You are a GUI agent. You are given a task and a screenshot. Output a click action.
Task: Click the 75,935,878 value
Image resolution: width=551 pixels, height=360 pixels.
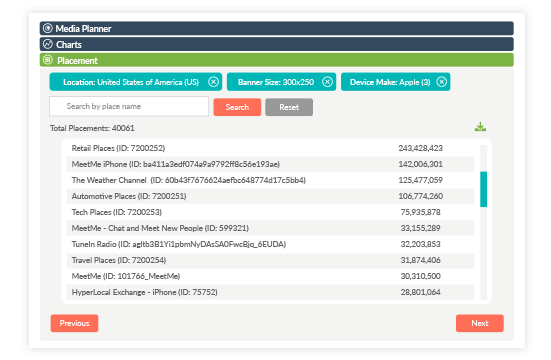click(x=420, y=212)
